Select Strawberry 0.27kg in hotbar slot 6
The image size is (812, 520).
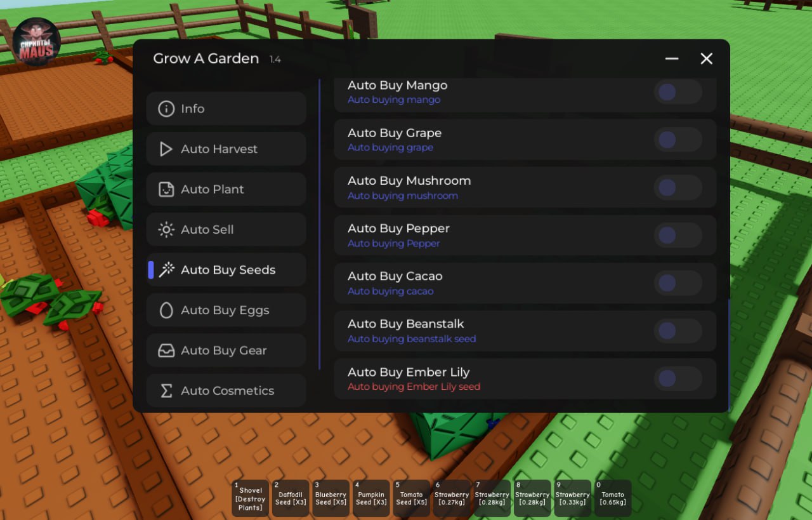pos(452,498)
